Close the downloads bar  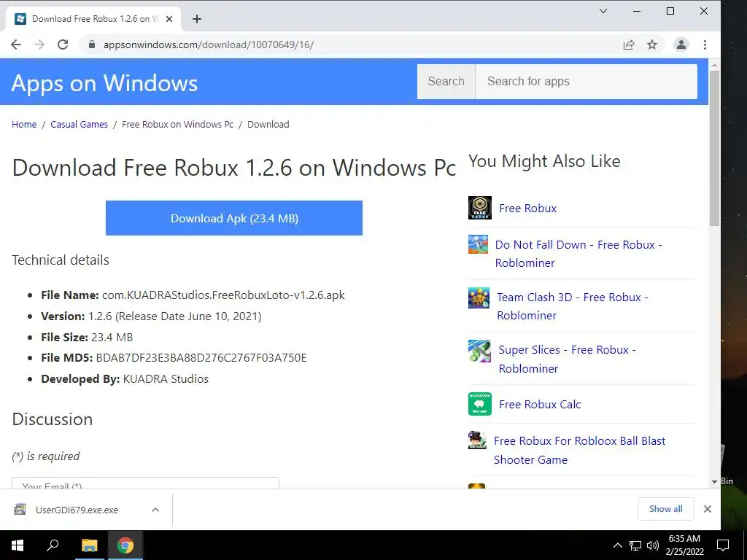click(708, 509)
